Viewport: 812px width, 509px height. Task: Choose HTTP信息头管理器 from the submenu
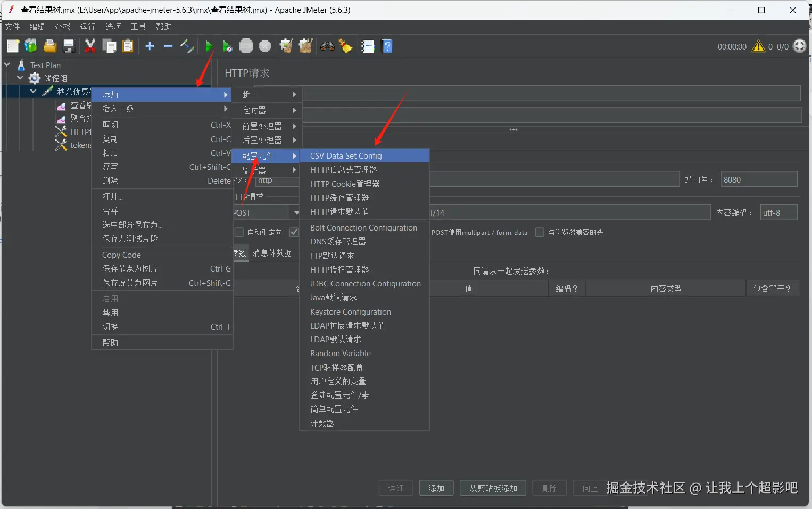[x=364, y=169]
